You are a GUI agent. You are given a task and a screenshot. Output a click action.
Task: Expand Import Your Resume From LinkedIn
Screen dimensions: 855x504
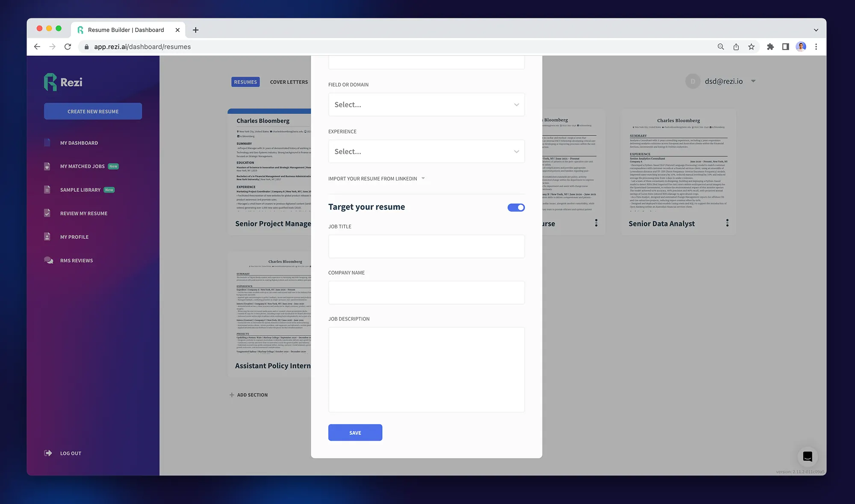(x=376, y=179)
